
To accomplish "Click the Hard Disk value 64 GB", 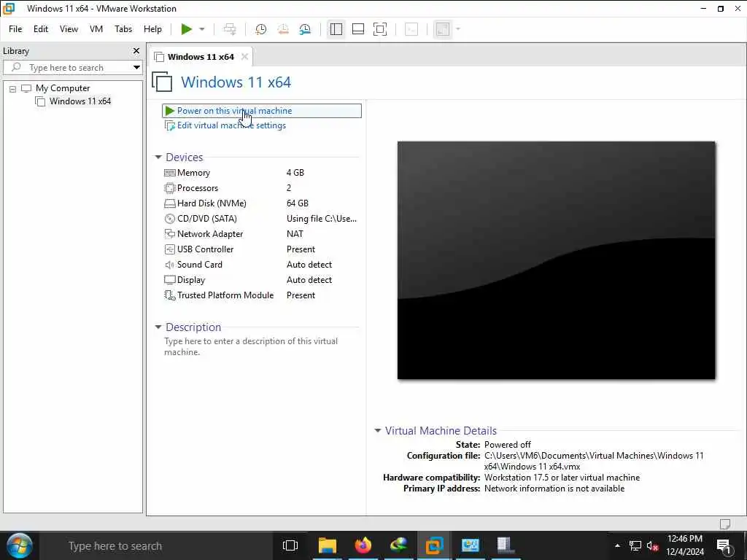I will 298,203.
